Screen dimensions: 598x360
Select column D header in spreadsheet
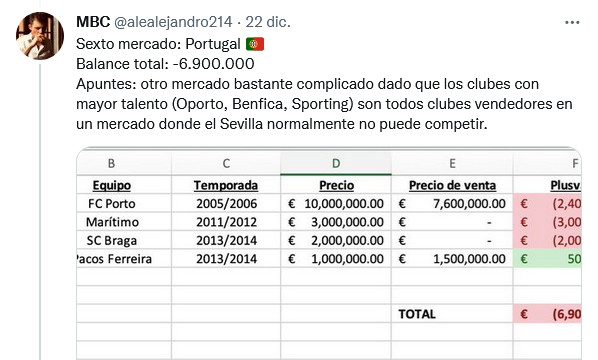point(336,163)
